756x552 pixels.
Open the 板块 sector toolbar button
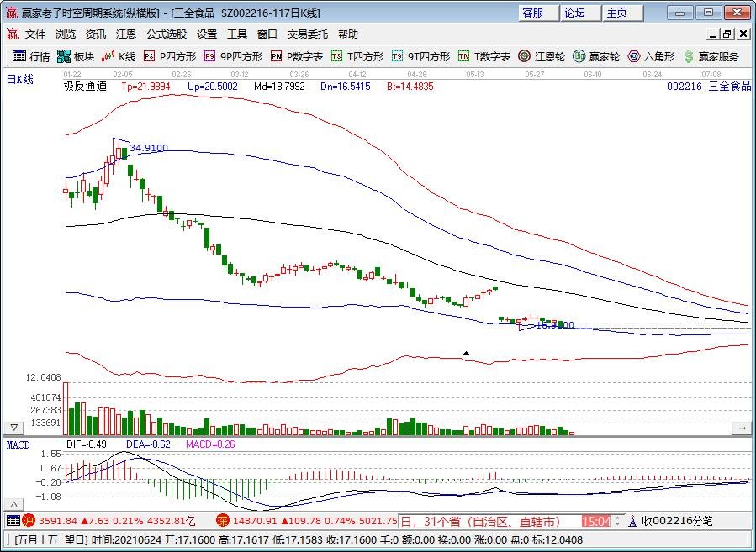point(75,57)
